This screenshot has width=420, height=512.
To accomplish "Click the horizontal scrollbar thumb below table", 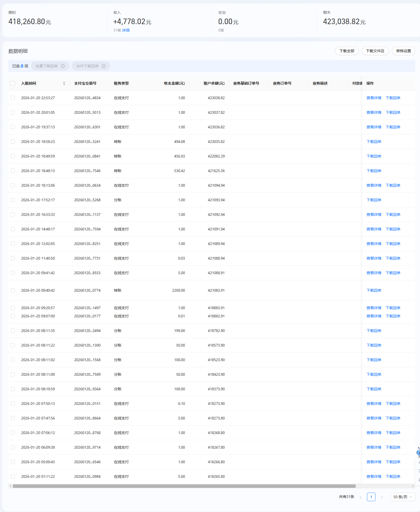I will click(184, 486).
